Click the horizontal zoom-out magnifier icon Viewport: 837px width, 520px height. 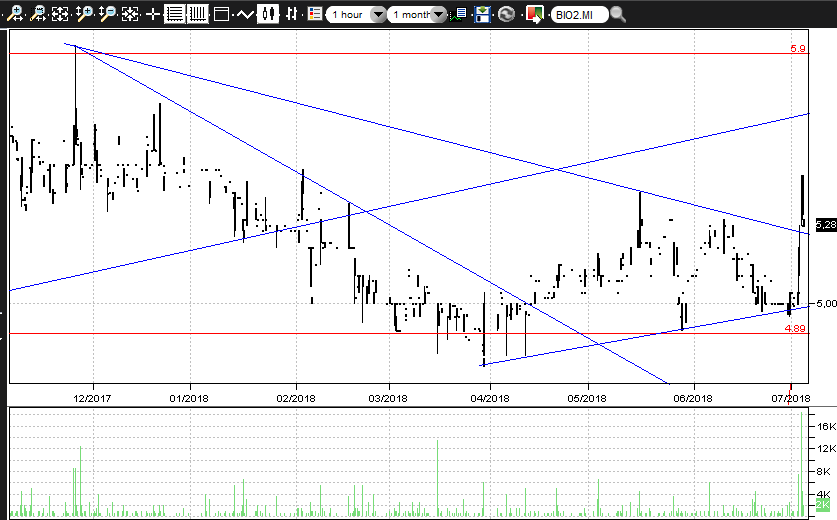click(x=38, y=14)
